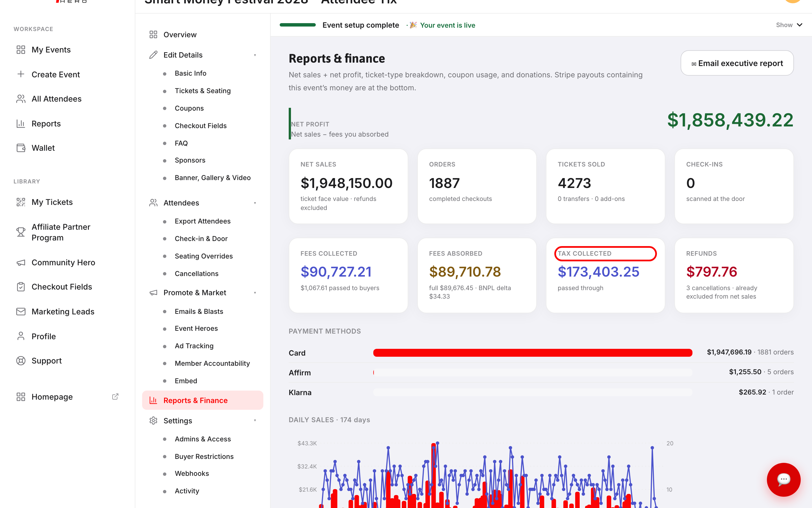This screenshot has width=812, height=508.
Task: Click the Net Sales $1,948,150.00 value
Action: [346, 183]
